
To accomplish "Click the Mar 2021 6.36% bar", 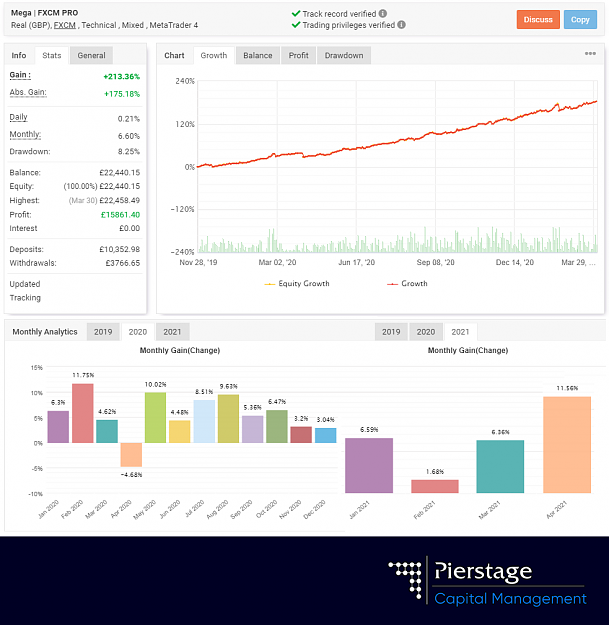I will point(500,466).
